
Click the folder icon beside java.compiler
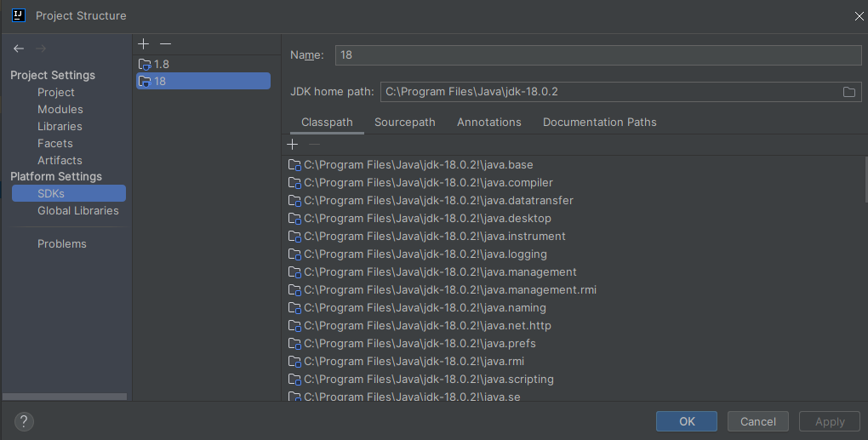[294, 183]
